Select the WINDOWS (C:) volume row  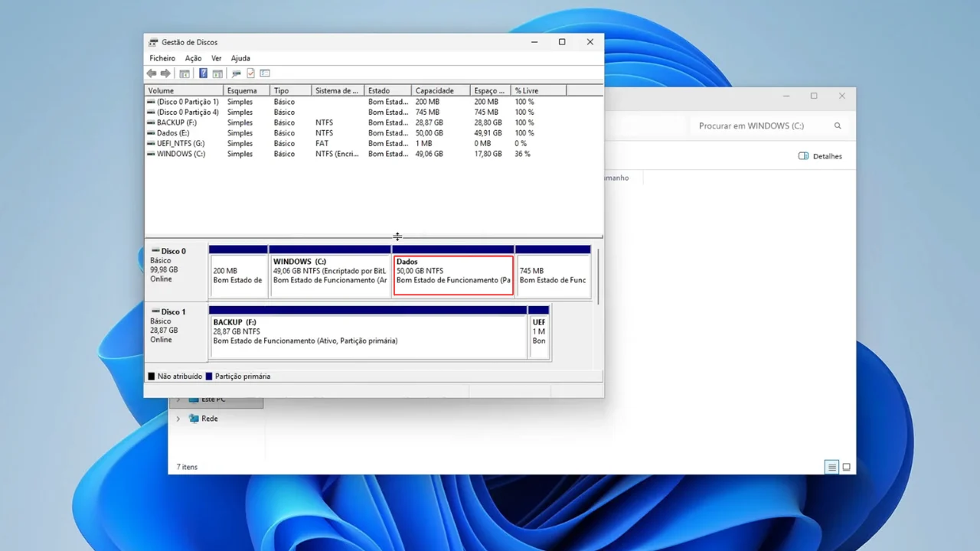coord(356,154)
